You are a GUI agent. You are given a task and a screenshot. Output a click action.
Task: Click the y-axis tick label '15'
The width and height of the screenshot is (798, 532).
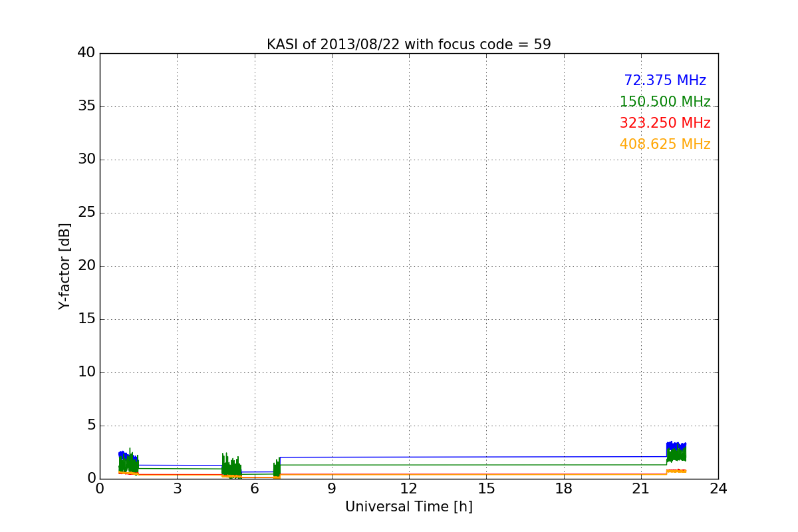pyautogui.click(x=86, y=319)
